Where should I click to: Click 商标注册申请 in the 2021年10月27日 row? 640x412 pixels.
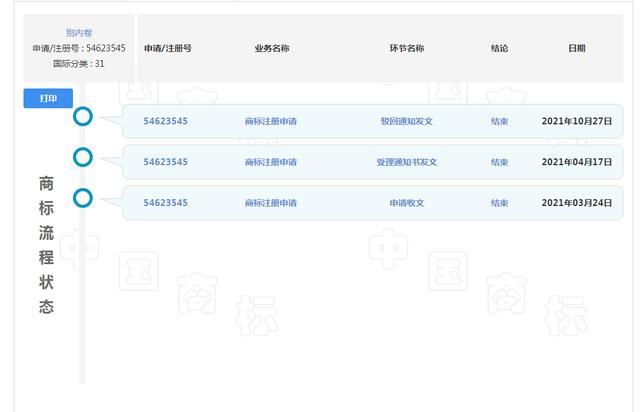point(270,121)
